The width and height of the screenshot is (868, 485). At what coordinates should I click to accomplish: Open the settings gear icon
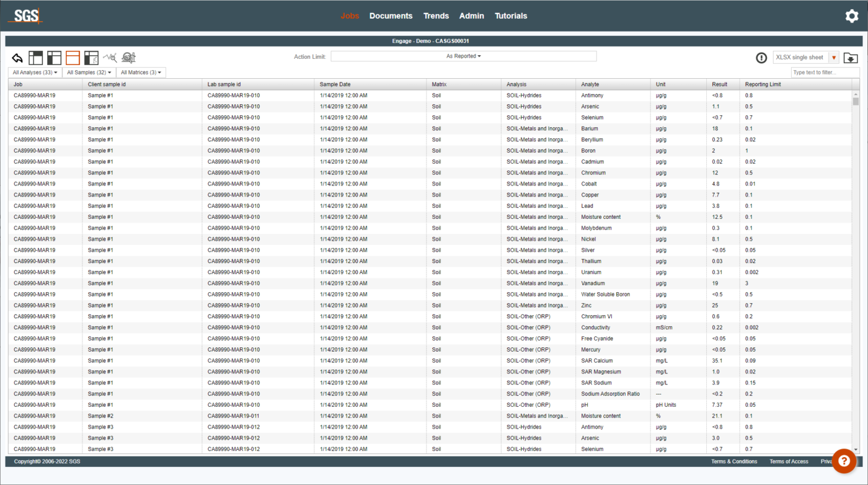coord(852,16)
